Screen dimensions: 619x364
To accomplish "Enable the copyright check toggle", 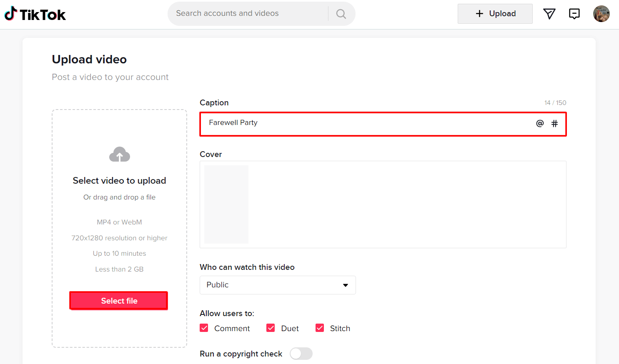I will [301, 354].
